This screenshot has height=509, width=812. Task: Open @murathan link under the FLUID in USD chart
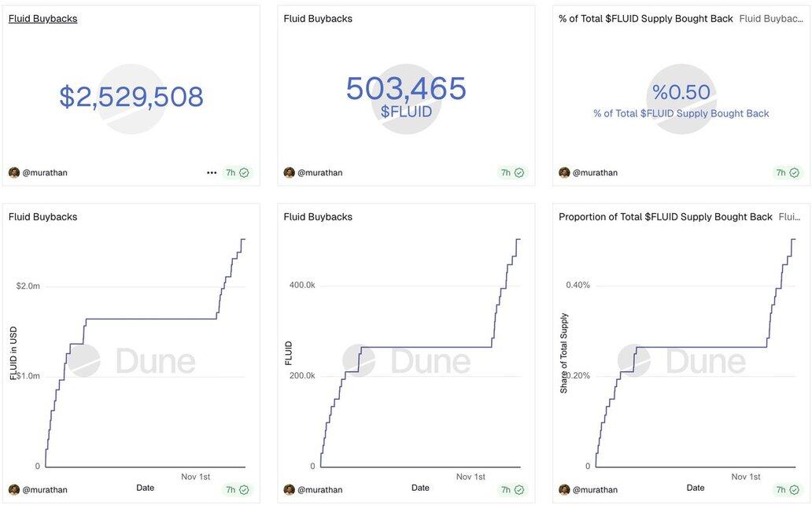tap(45, 490)
